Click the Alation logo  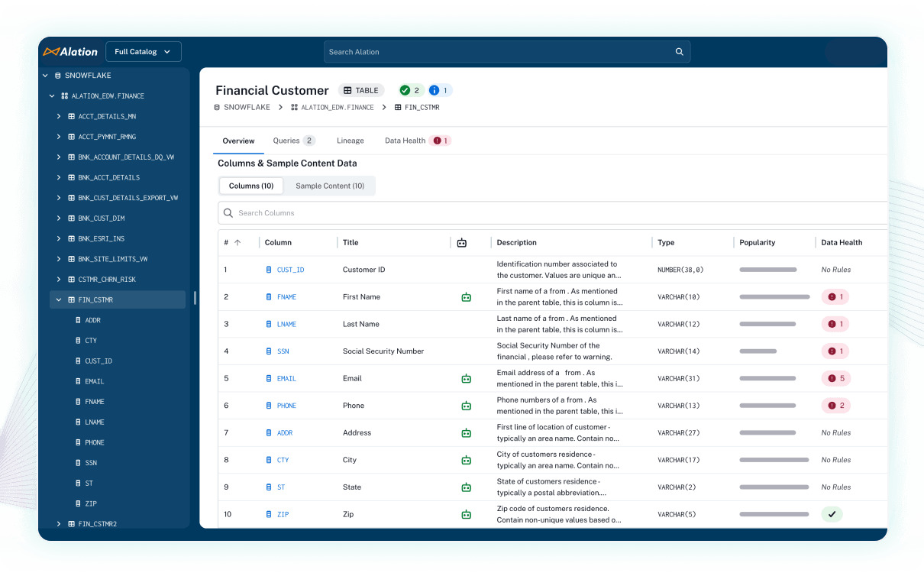click(70, 51)
